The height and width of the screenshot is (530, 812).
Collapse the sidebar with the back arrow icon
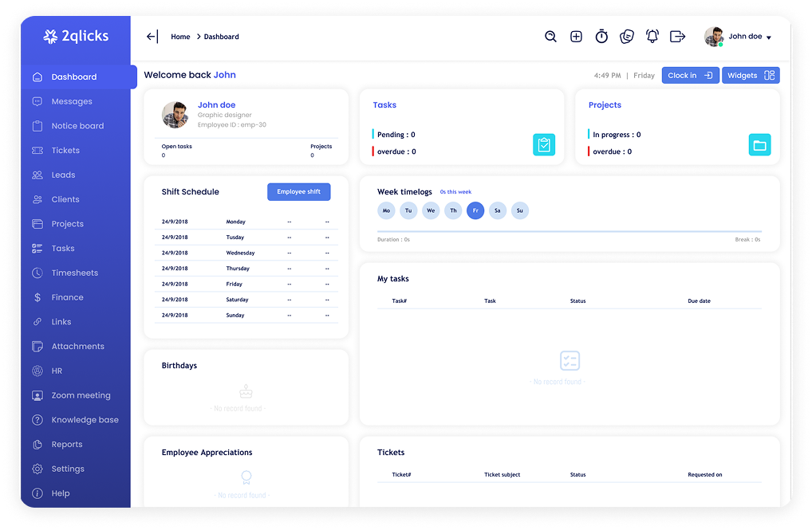[152, 36]
